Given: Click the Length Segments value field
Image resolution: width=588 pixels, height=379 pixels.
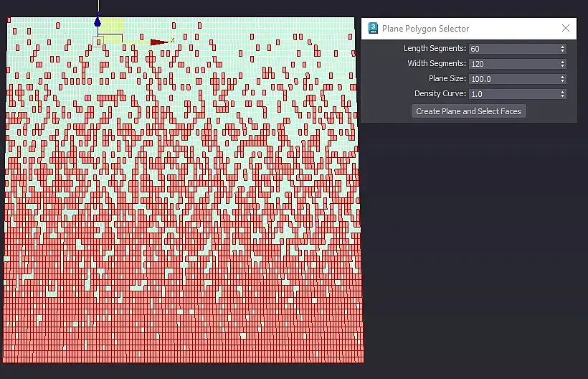Looking at the screenshot, I should (x=513, y=49).
